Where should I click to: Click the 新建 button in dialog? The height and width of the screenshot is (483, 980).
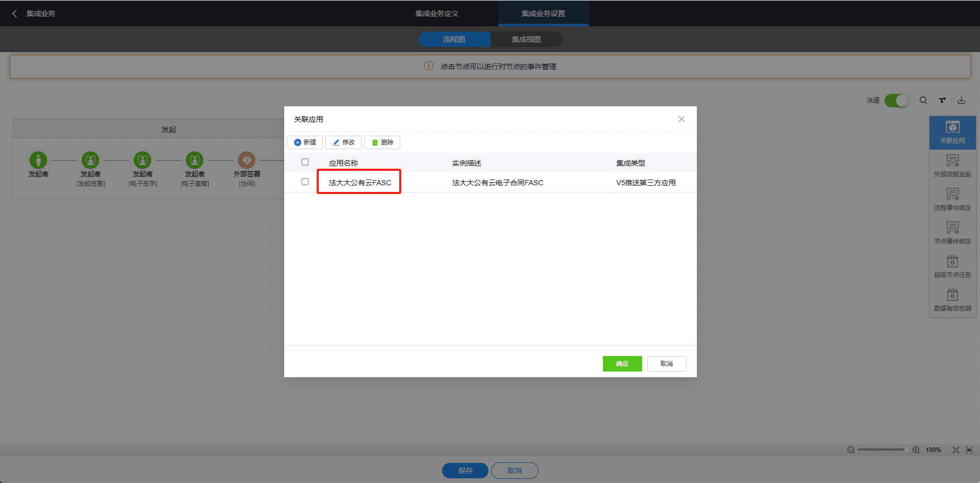[x=305, y=142]
